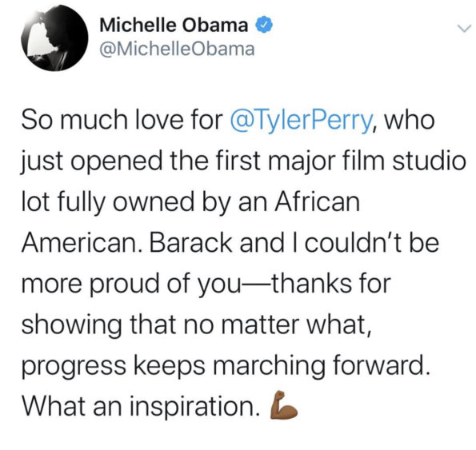The width and height of the screenshot is (476, 450).
Task: Click the text "What an inspiration."
Action: 141,407
